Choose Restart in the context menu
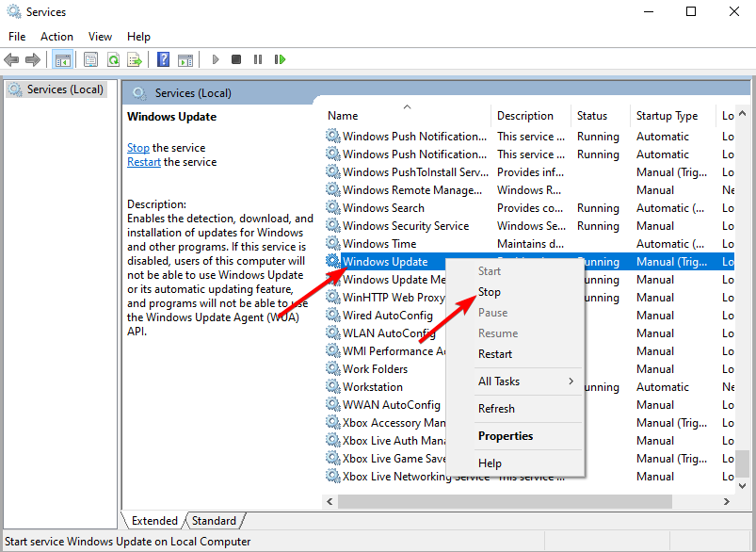Image resolution: width=756 pixels, height=552 pixels. 515,353
